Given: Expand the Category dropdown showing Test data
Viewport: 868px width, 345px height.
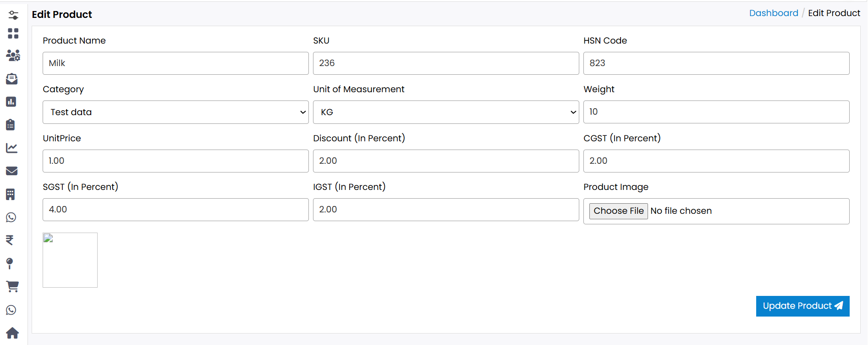Looking at the screenshot, I should pyautogui.click(x=176, y=112).
